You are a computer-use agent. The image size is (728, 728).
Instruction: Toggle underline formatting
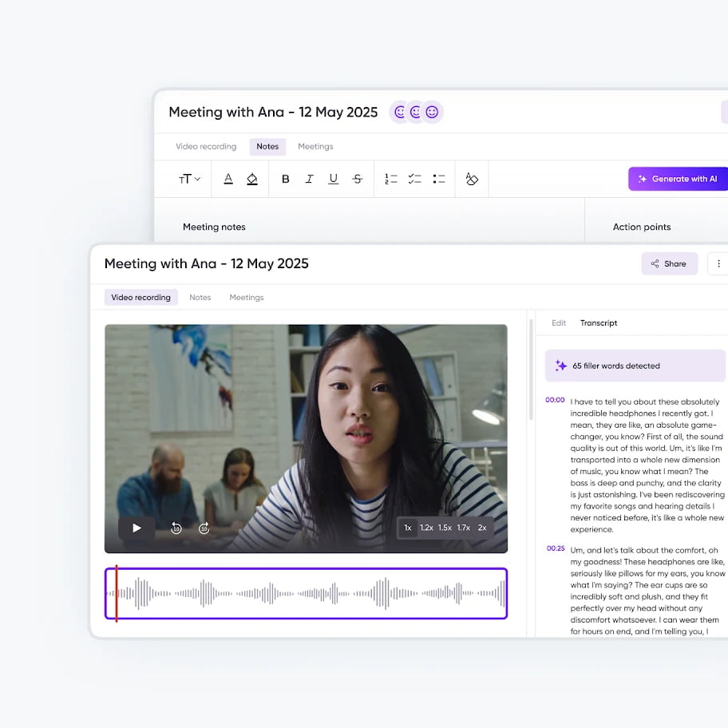point(334,179)
